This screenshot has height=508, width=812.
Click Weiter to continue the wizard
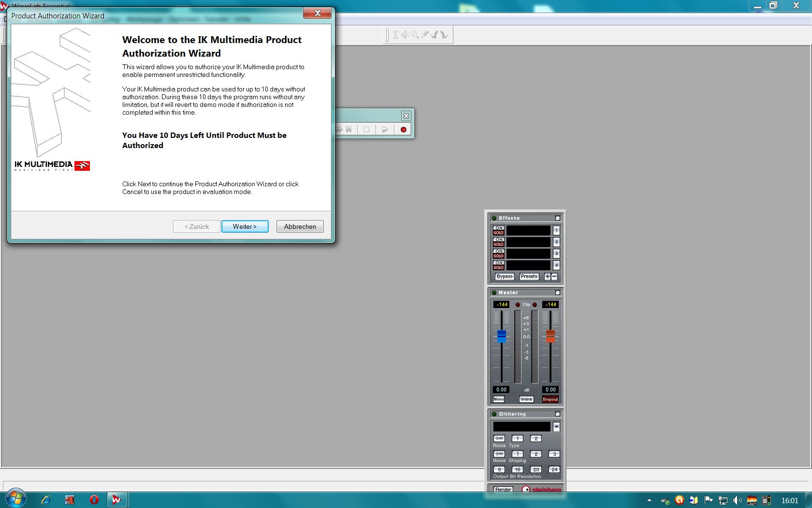pyautogui.click(x=245, y=226)
